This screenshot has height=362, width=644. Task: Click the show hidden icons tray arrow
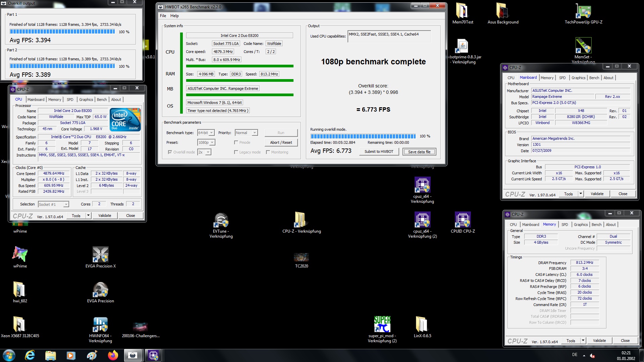(584, 356)
